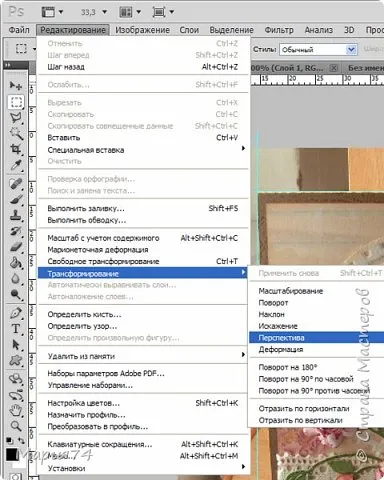Select the 3D Rotate tool
Screen dimensions: 384x480
[16, 379]
